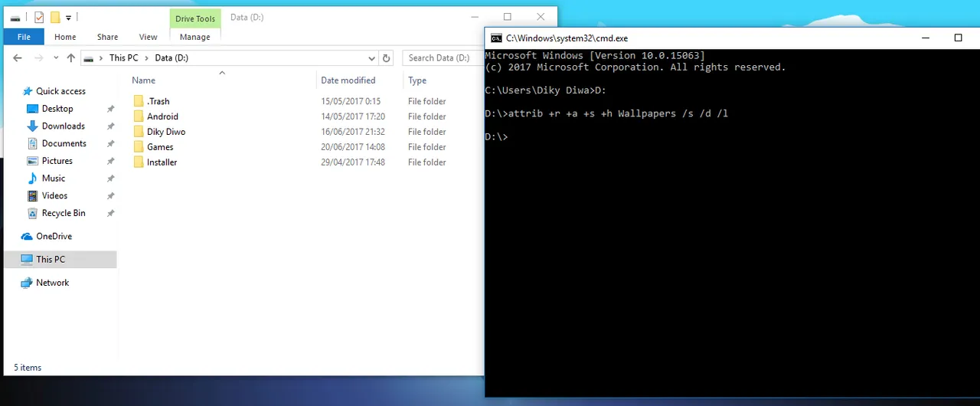Open the cmd.exe window icon menu
Screen dimensions: 980x406
click(496, 38)
